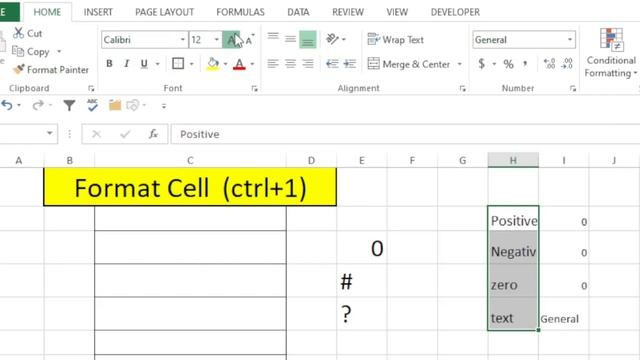Expand font color dropdown arrow

click(x=252, y=64)
